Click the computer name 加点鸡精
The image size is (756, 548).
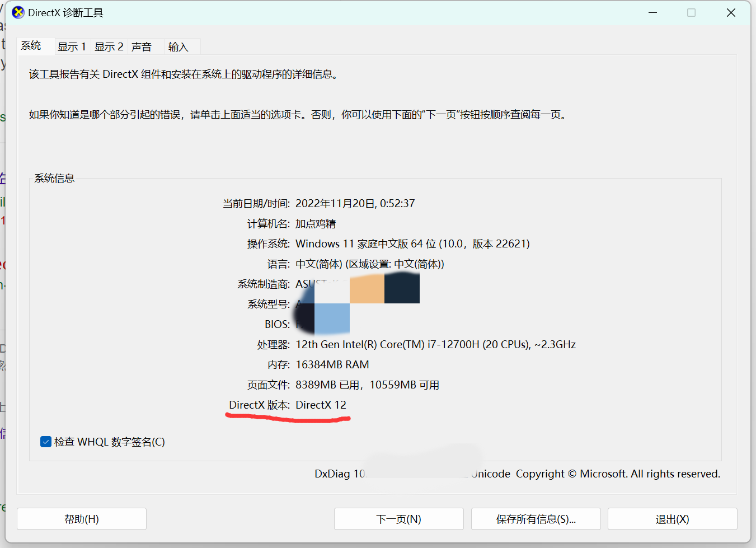[316, 223]
